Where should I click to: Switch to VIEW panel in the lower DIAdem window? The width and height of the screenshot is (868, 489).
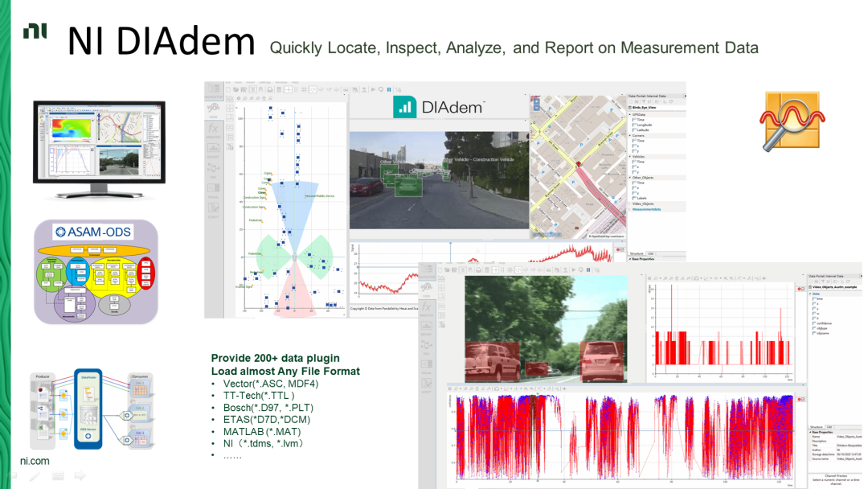pyautogui.click(x=426, y=290)
